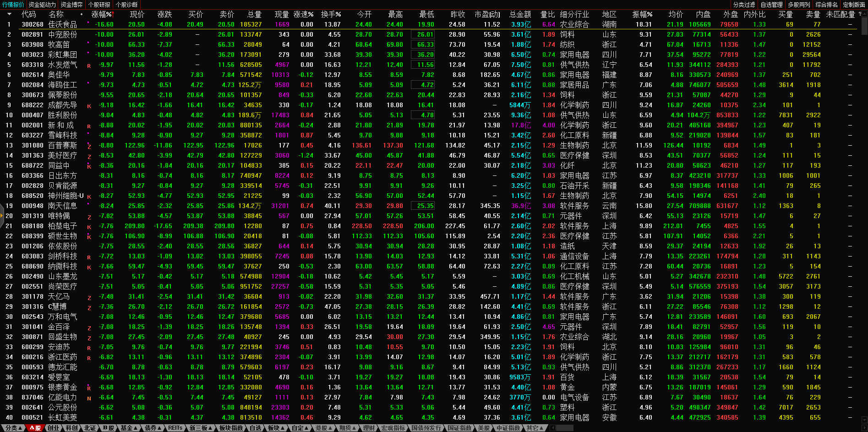Click the K marker beside 成都先导

click(89, 106)
